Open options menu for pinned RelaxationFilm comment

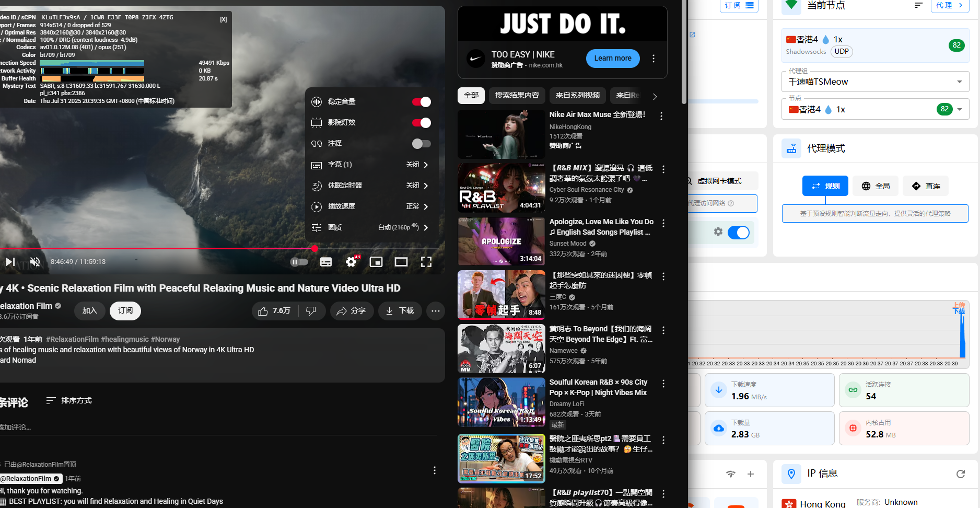pos(435,470)
